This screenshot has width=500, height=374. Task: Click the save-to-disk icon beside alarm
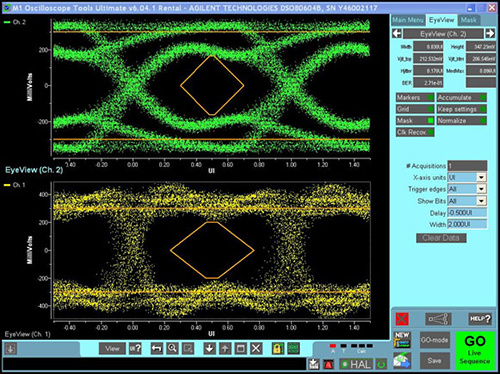point(314,364)
